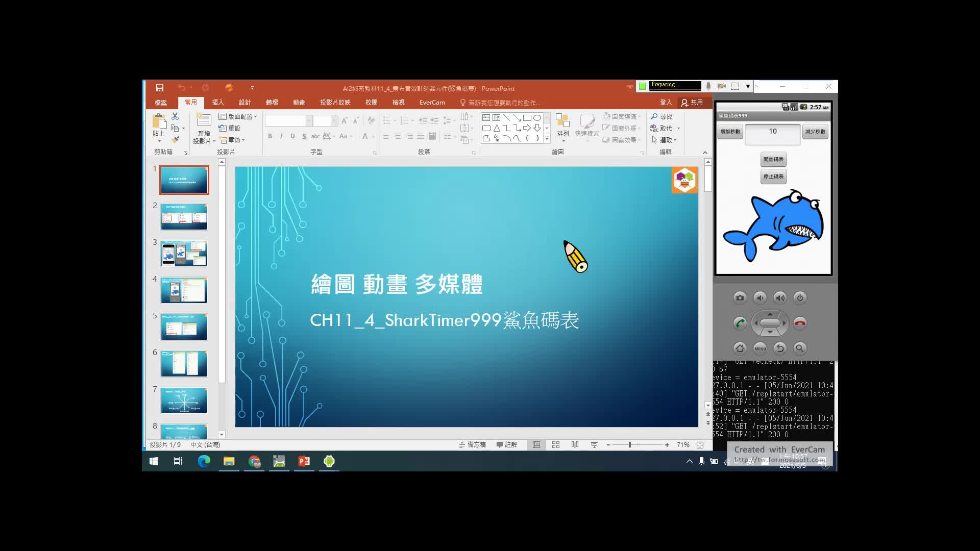Viewport: 980px width, 551px height.
Task: Click zoom in plus button
Action: (x=667, y=445)
